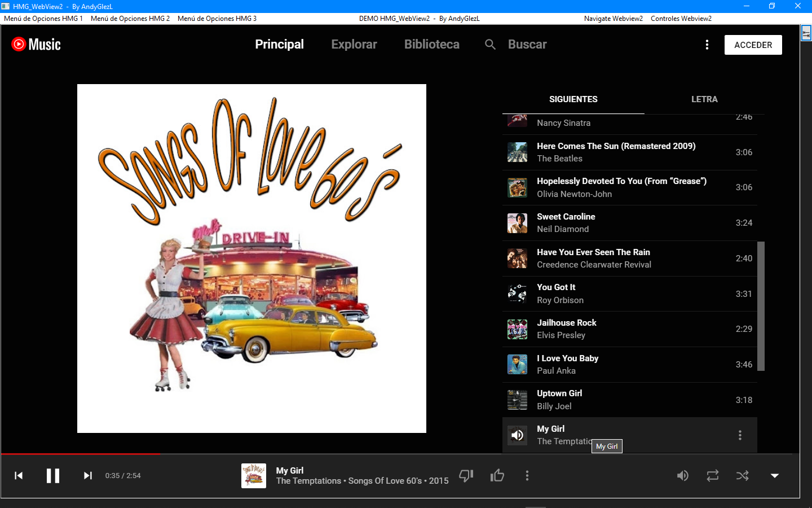This screenshot has width=812, height=508.
Task: Skip to the next track
Action: 87,476
